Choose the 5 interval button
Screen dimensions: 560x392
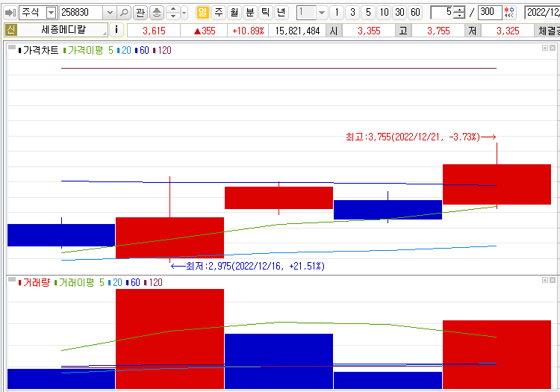tap(368, 13)
